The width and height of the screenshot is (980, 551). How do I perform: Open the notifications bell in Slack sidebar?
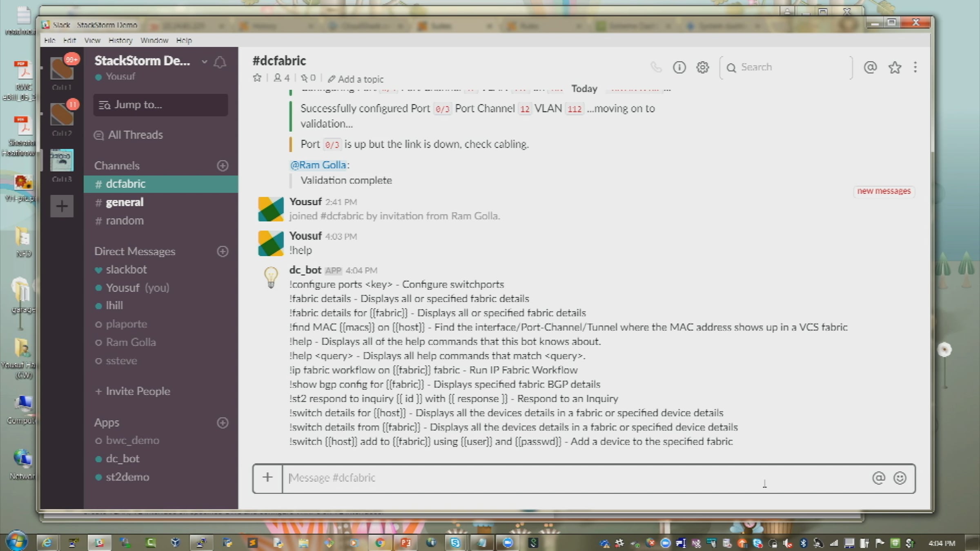click(220, 62)
